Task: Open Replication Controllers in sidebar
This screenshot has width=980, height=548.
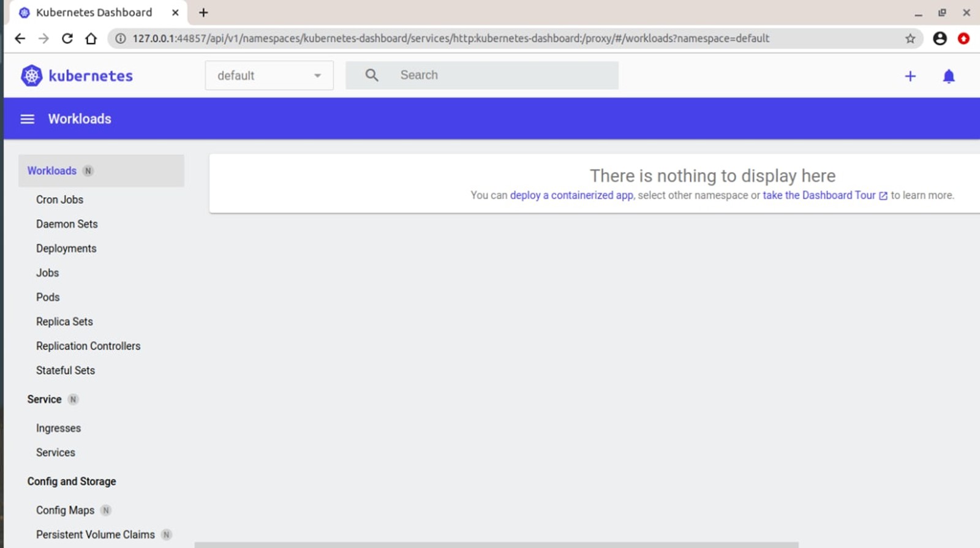Action: pos(88,346)
